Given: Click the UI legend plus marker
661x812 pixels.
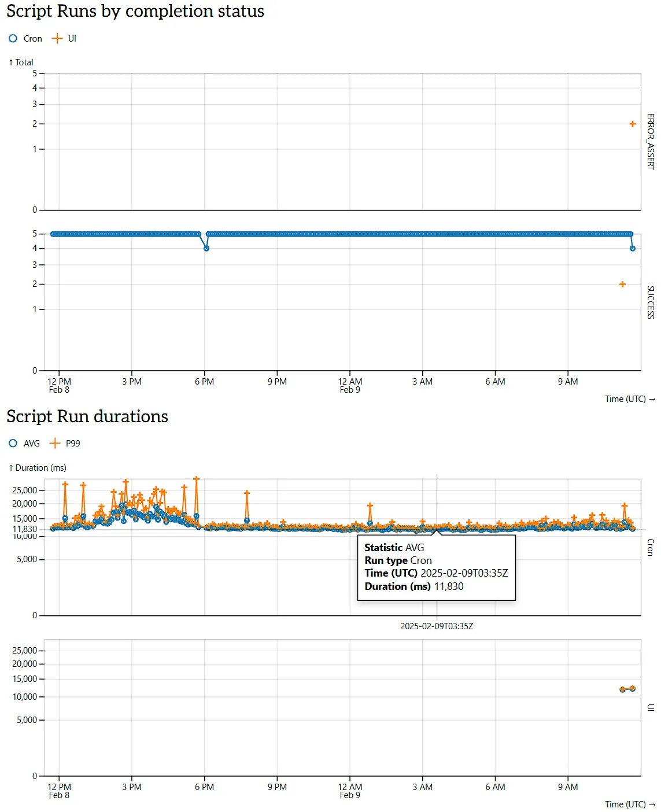Looking at the screenshot, I should click(57, 39).
